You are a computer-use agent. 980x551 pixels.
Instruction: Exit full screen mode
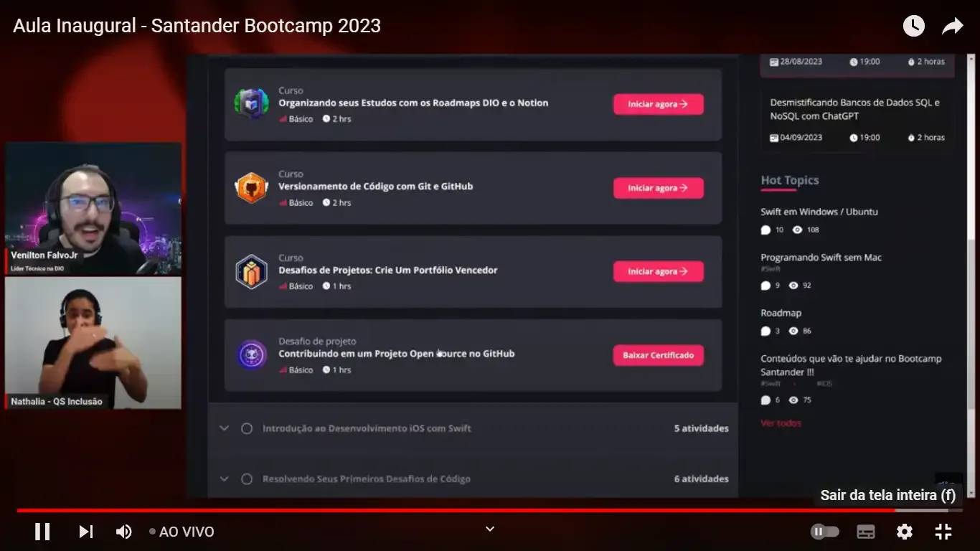point(943,532)
